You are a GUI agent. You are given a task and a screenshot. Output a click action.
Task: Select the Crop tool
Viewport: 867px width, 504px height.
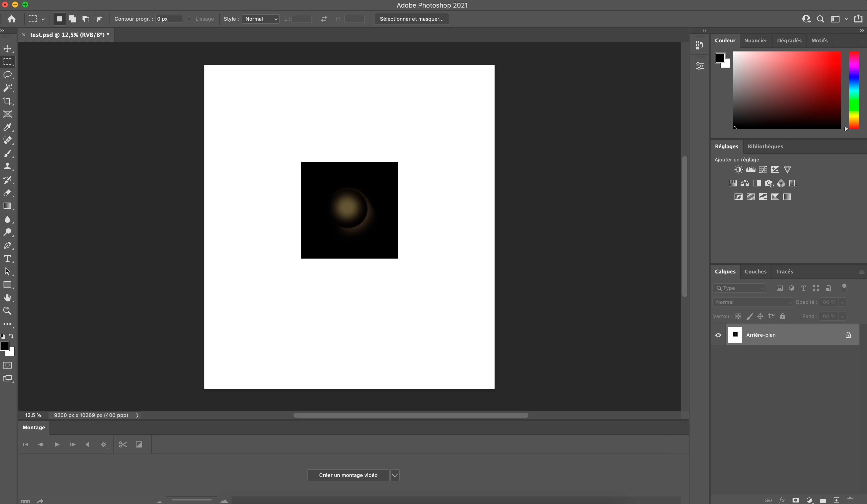tap(7, 101)
